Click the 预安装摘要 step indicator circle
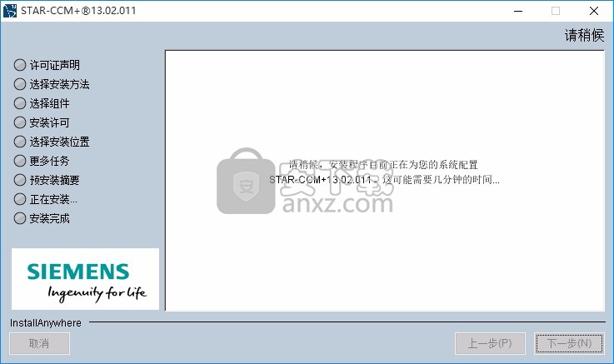The height and width of the screenshot is (364, 614). click(20, 180)
